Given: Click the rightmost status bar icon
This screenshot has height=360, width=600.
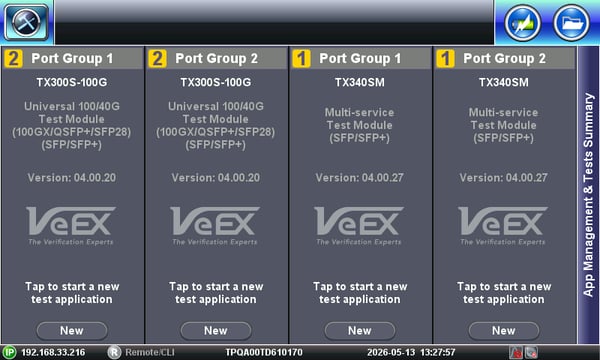Looking at the screenshot, I should 531,352.
